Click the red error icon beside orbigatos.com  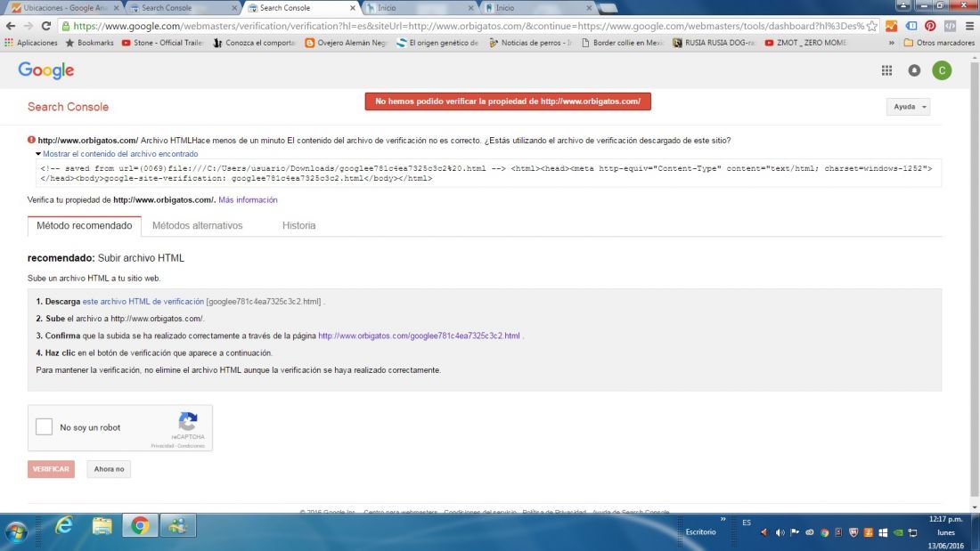point(31,140)
